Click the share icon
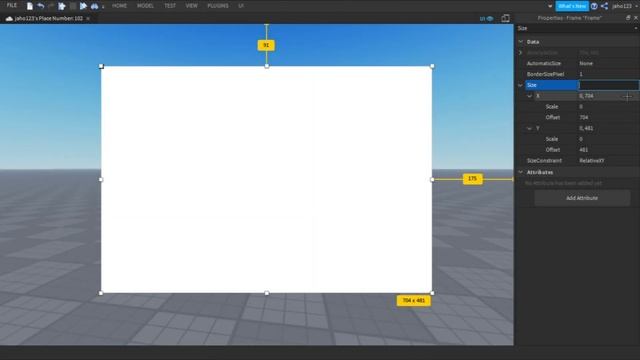This screenshot has width=640, height=360. [604, 6]
